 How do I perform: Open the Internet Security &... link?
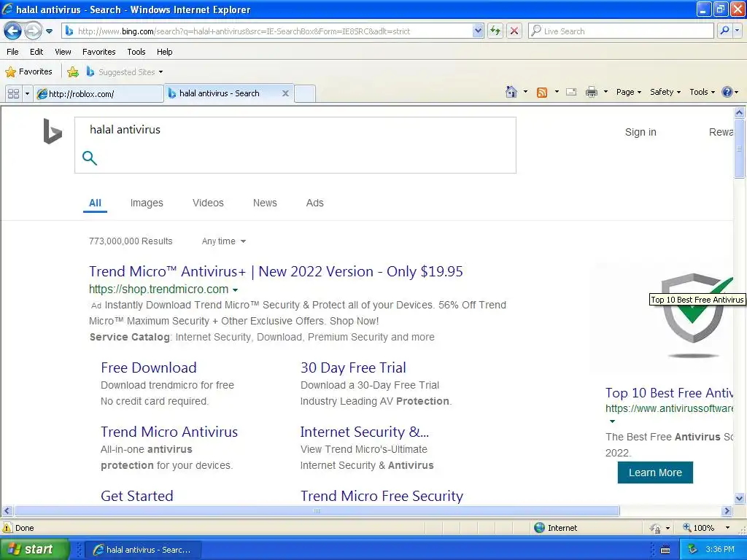click(x=365, y=432)
